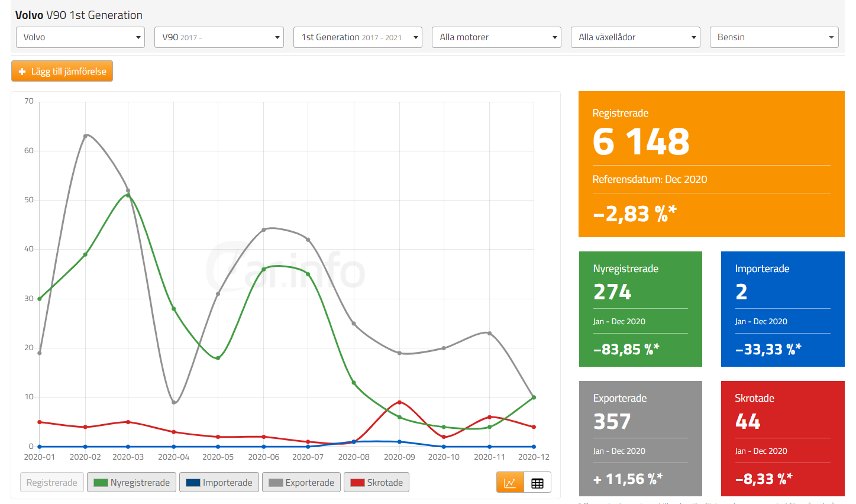This screenshot has height=504, width=856.
Task: Click the Nyregistrerade point at 2020-05
Action: pos(218,358)
